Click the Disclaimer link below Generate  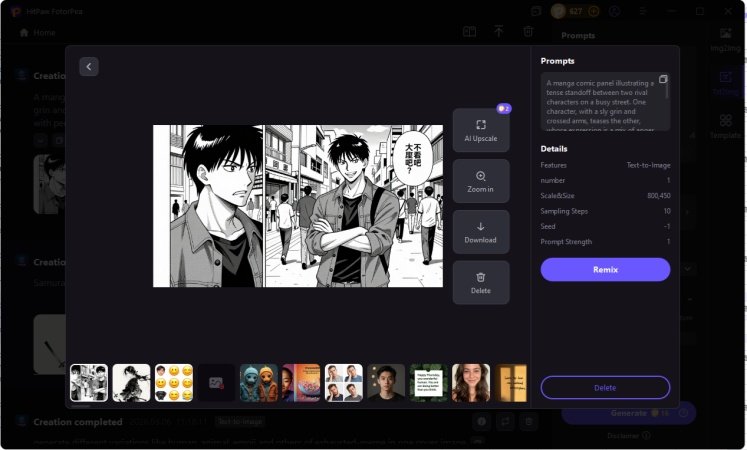[628, 435]
